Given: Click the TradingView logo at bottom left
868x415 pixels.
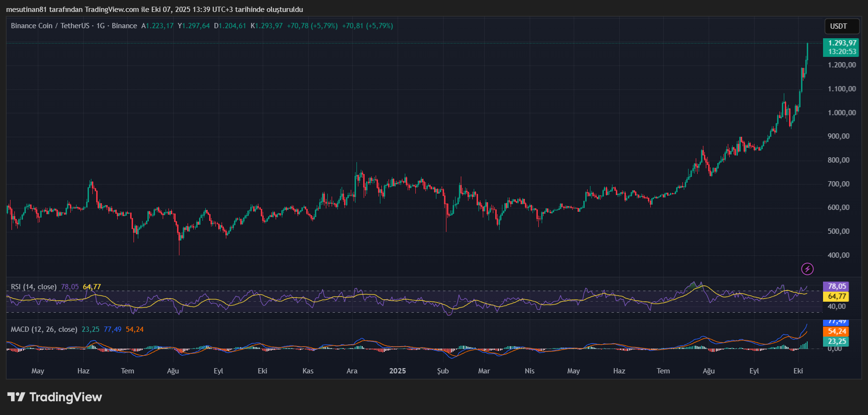Looking at the screenshot, I should point(55,397).
